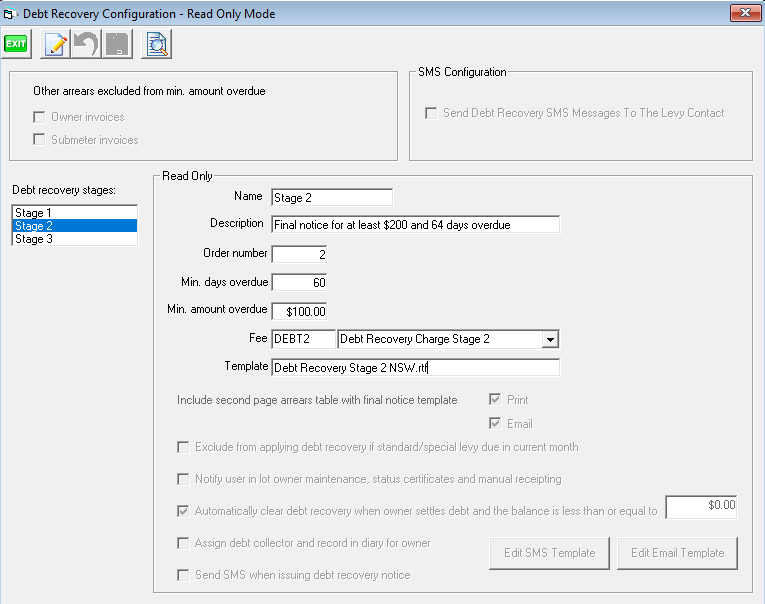Click the Edit SMS Template button
The image size is (765, 604).
click(549, 553)
